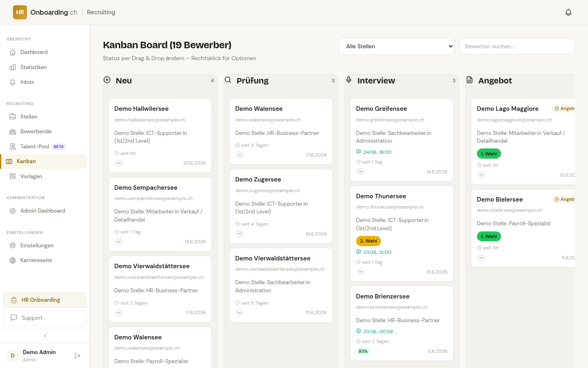Log out via the exit icon
The height and width of the screenshot is (368, 588).
(x=78, y=356)
